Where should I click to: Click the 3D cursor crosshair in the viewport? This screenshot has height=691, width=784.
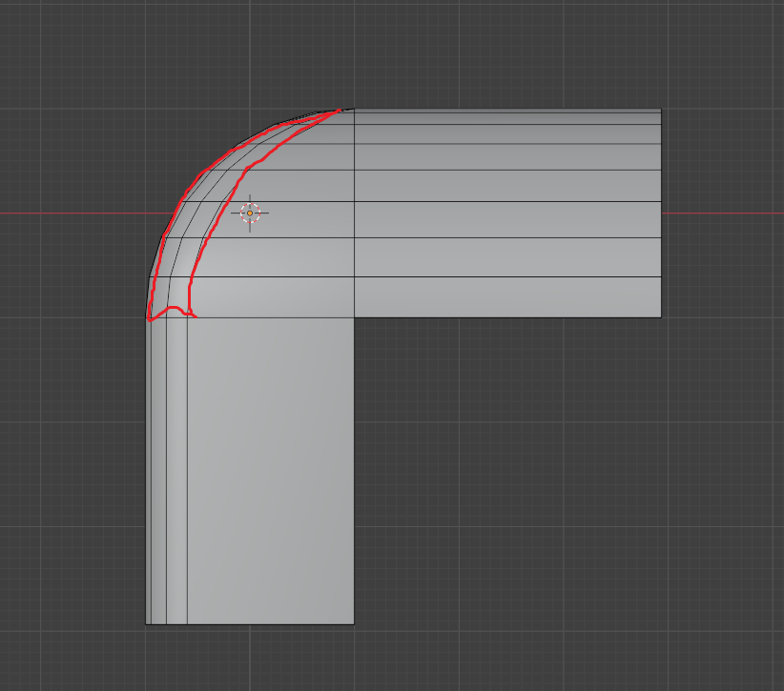tap(250, 213)
